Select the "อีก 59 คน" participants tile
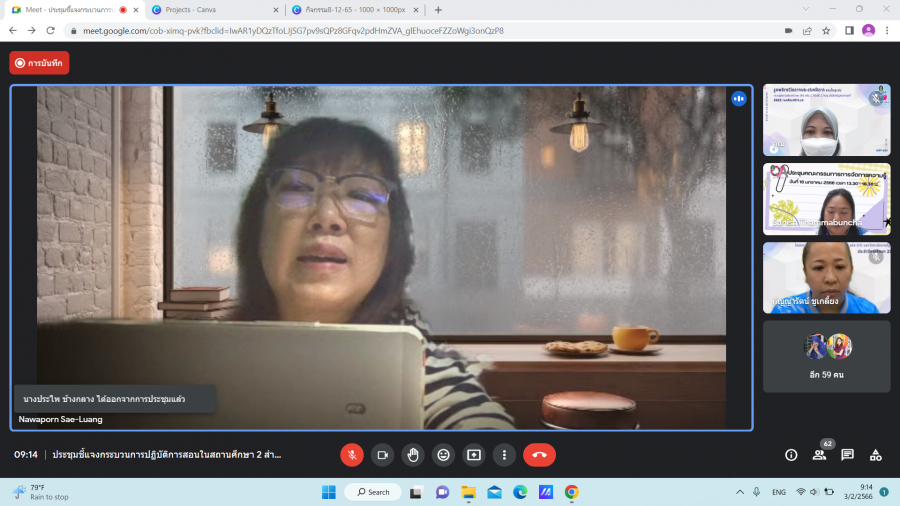Image resolution: width=900 pixels, height=506 pixels. (826, 356)
